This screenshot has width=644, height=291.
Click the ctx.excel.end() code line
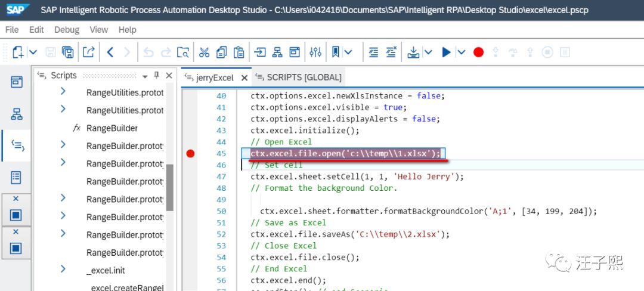click(289, 280)
